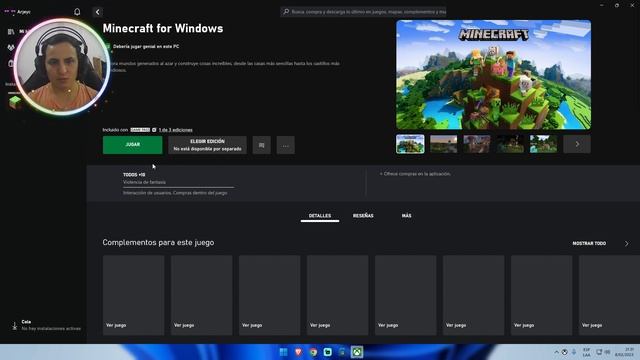This screenshot has width=640, height=360.
Task: Select the fifth screenshot thumbnail
Action: [x=543, y=144]
